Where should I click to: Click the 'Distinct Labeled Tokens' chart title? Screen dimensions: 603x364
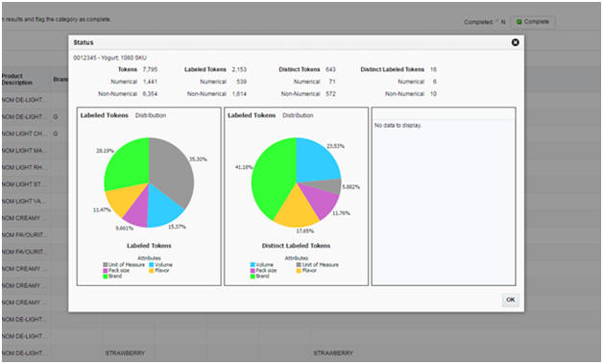(296, 246)
